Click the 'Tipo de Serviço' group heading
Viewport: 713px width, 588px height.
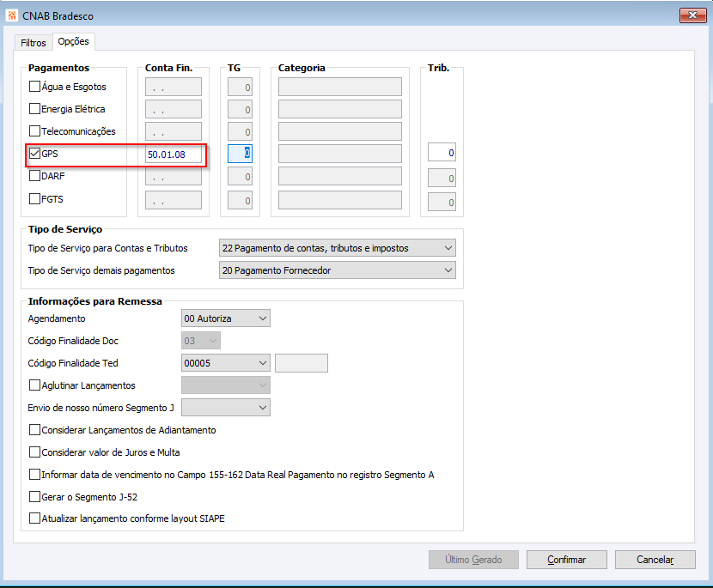pyautogui.click(x=65, y=229)
